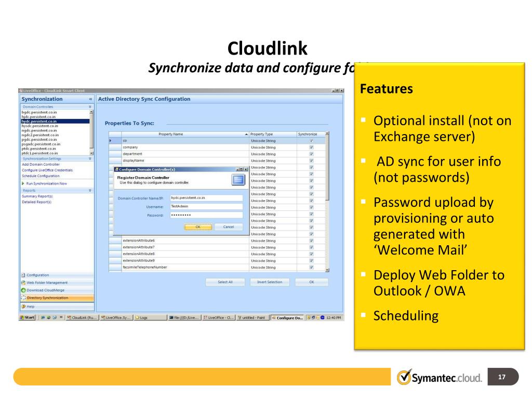Switch to LiveOffice.Sy... taskbar window

coord(116,317)
